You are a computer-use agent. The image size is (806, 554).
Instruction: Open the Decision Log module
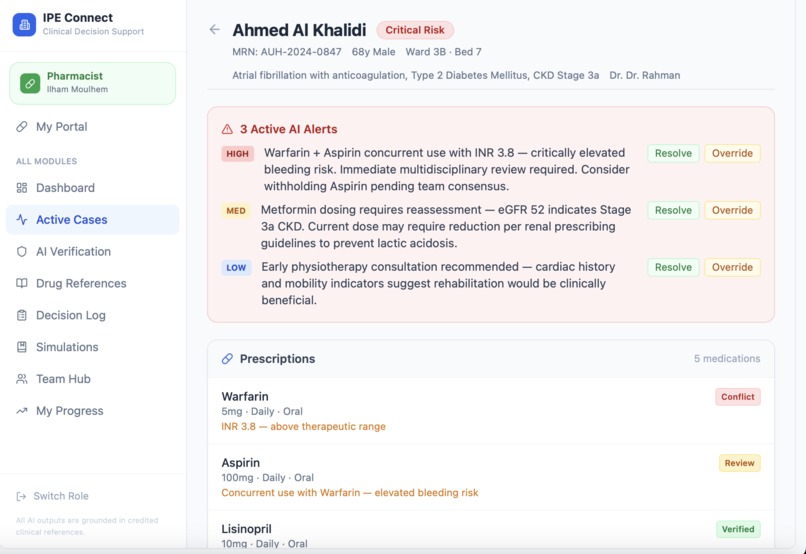93,315
